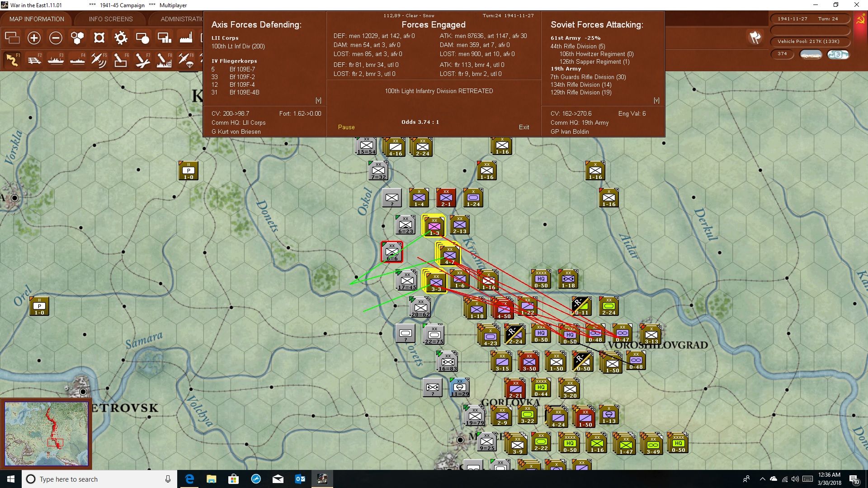Select the F7 bomb airfield mode
Image resolution: width=868 pixels, height=488 pixels.
pyautogui.click(x=142, y=60)
